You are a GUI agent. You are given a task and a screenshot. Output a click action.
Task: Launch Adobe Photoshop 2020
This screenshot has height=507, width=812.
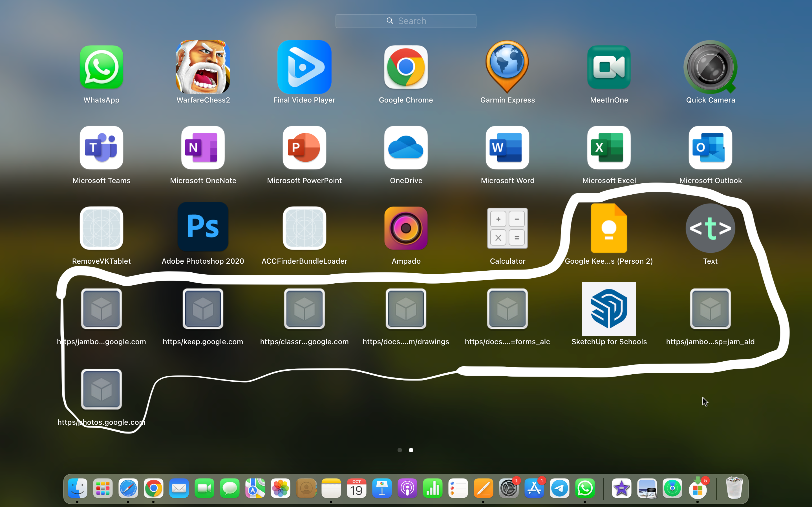tap(203, 227)
